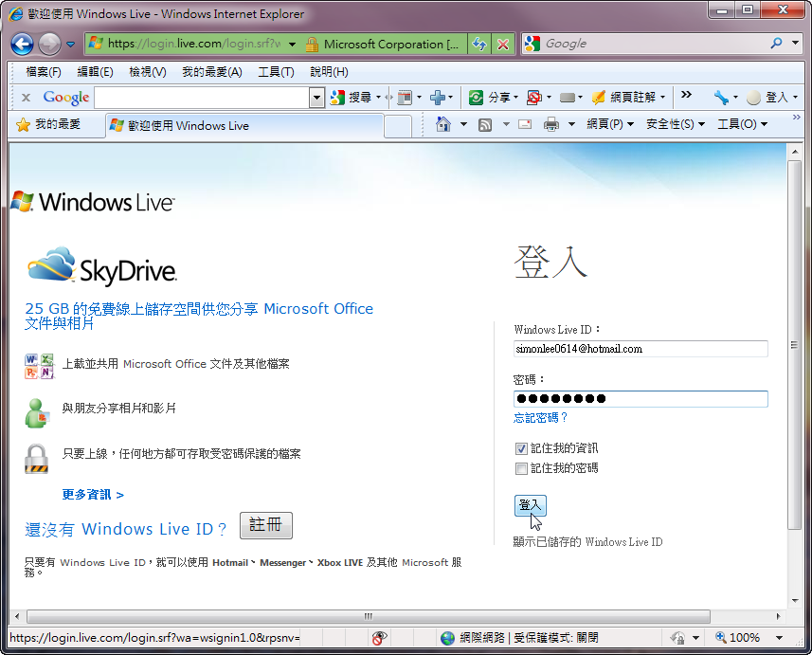Open a new blank tab
The image size is (812, 655).
click(x=398, y=126)
